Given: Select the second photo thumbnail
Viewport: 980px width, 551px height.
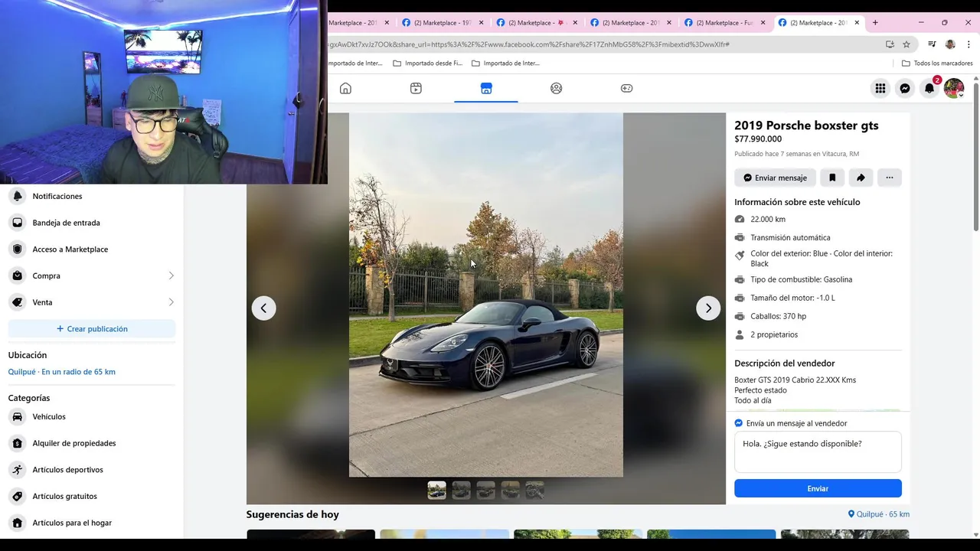Looking at the screenshot, I should click(x=461, y=490).
